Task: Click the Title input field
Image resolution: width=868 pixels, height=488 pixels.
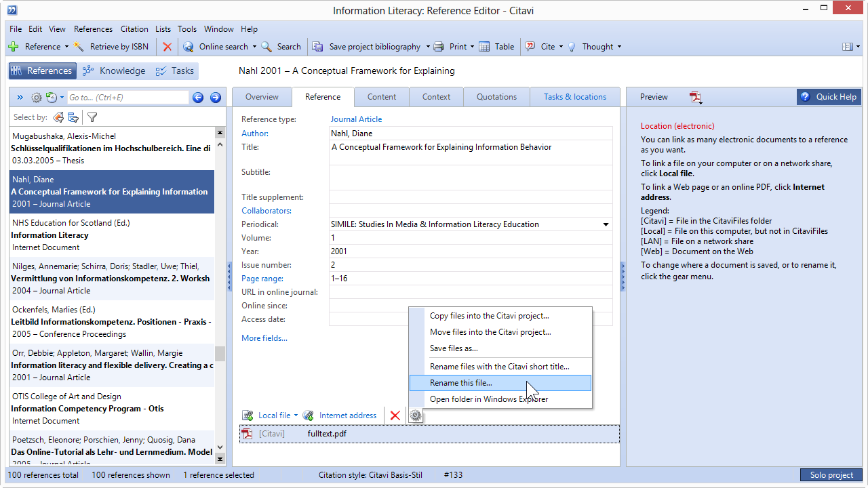Action: [x=471, y=152]
